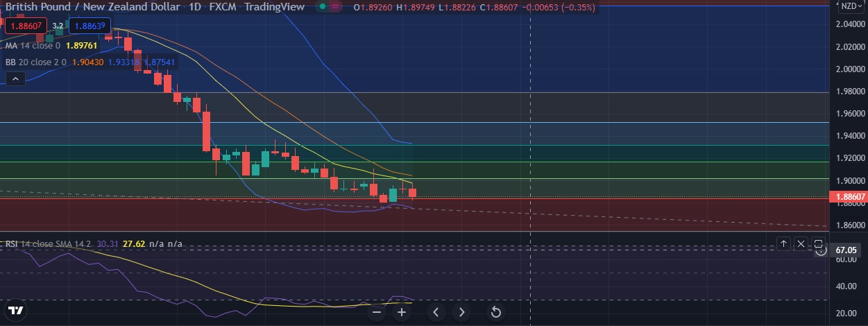This screenshot has width=868, height=326.
Task: Zoom out the chart with minus button
Action: (x=377, y=312)
